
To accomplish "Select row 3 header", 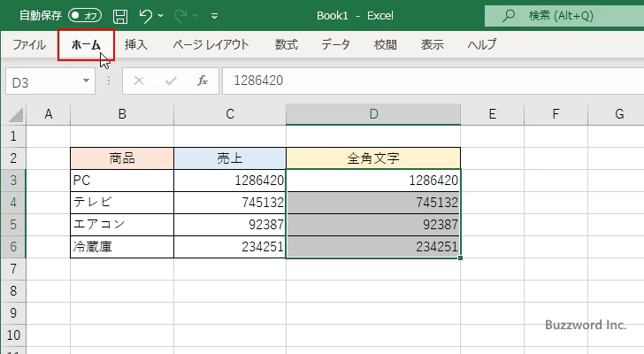I will (x=13, y=181).
